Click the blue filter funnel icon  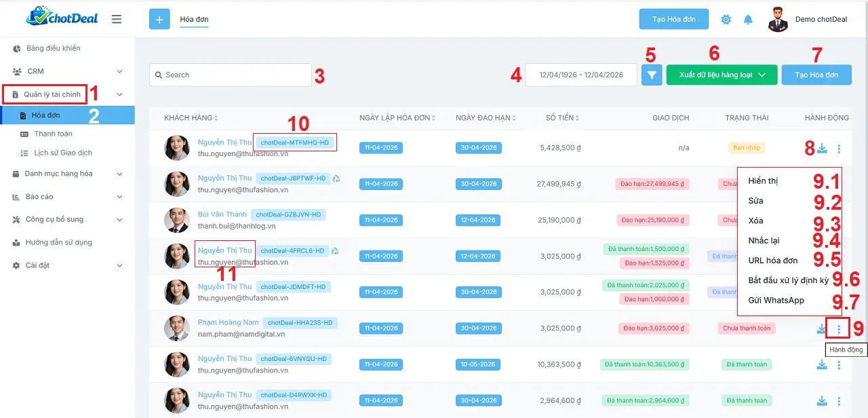click(x=651, y=75)
